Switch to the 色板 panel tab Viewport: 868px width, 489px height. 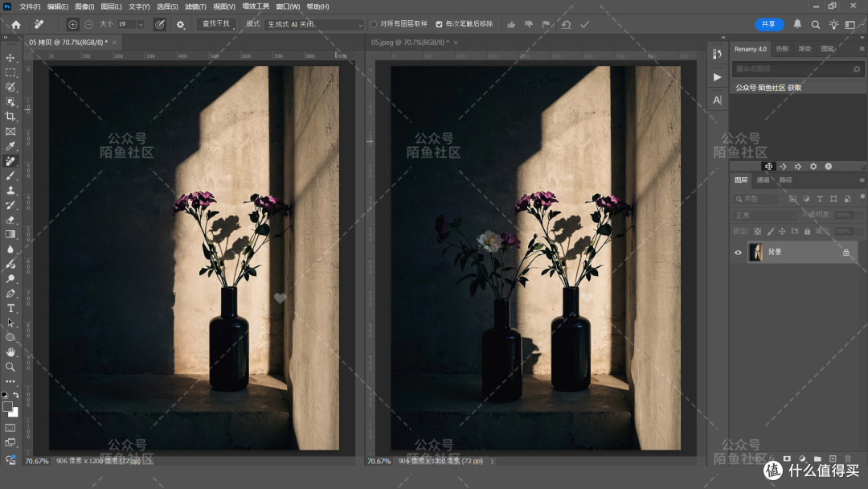click(x=782, y=49)
